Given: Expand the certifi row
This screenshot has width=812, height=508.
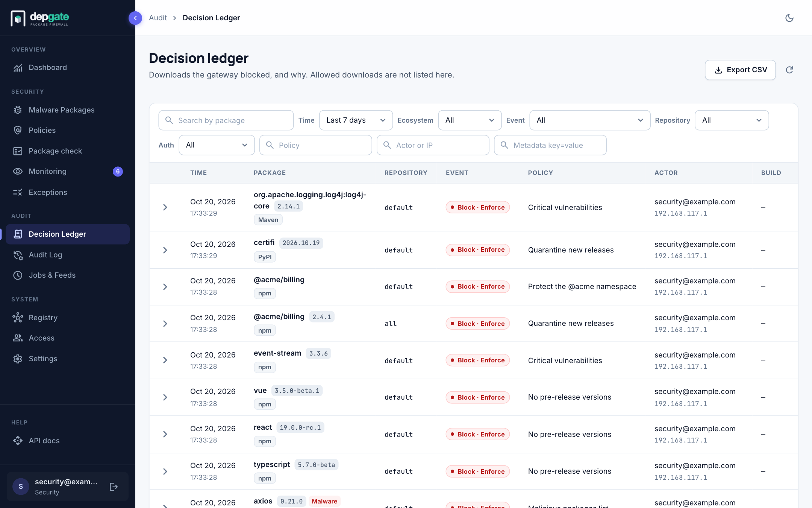Looking at the screenshot, I should click(165, 250).
